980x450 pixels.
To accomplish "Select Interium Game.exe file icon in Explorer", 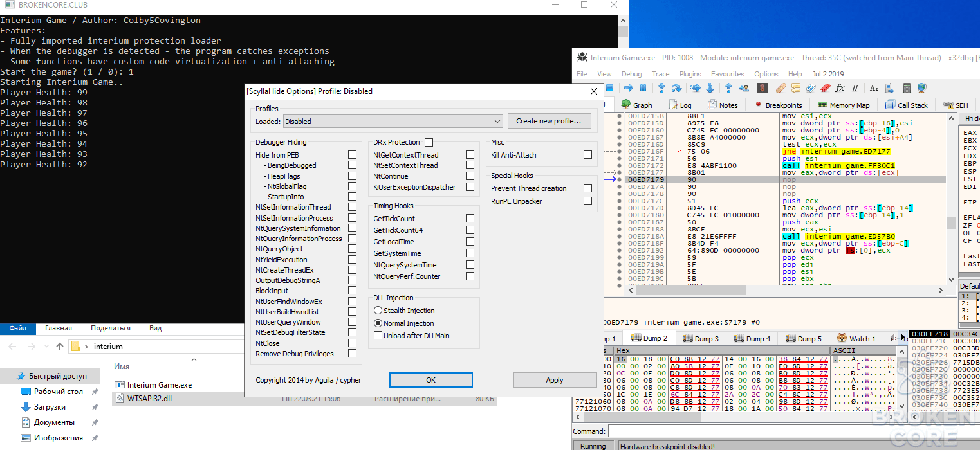I will [x=120, y=385].
